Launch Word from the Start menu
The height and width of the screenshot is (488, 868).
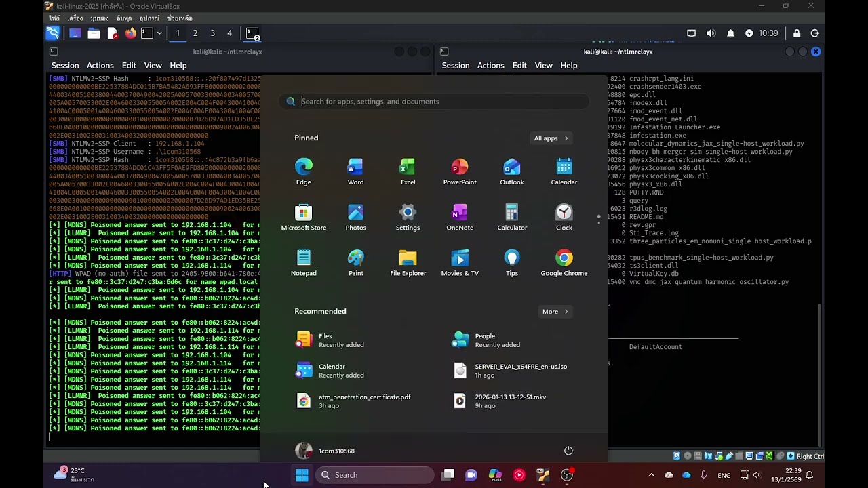coord(355,171)
